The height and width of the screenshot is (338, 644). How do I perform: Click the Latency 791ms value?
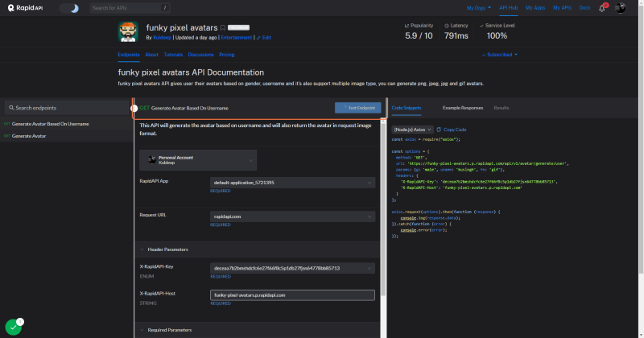pos(456,35)
